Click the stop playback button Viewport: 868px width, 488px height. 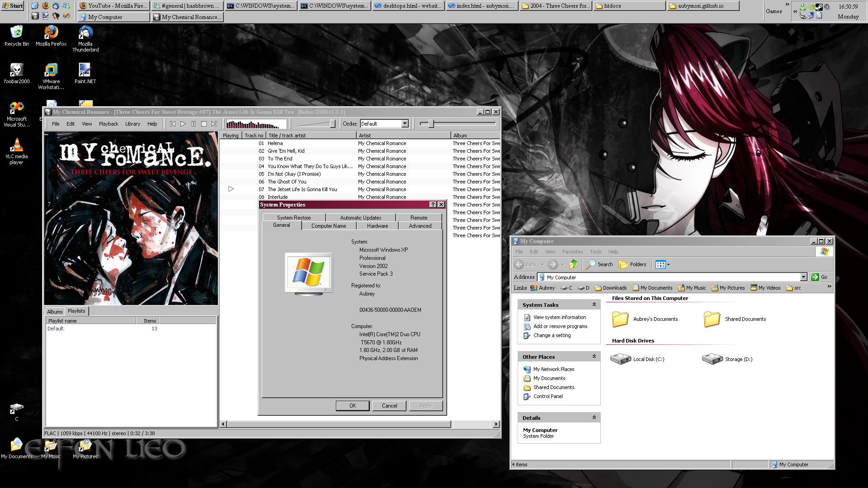204,124
